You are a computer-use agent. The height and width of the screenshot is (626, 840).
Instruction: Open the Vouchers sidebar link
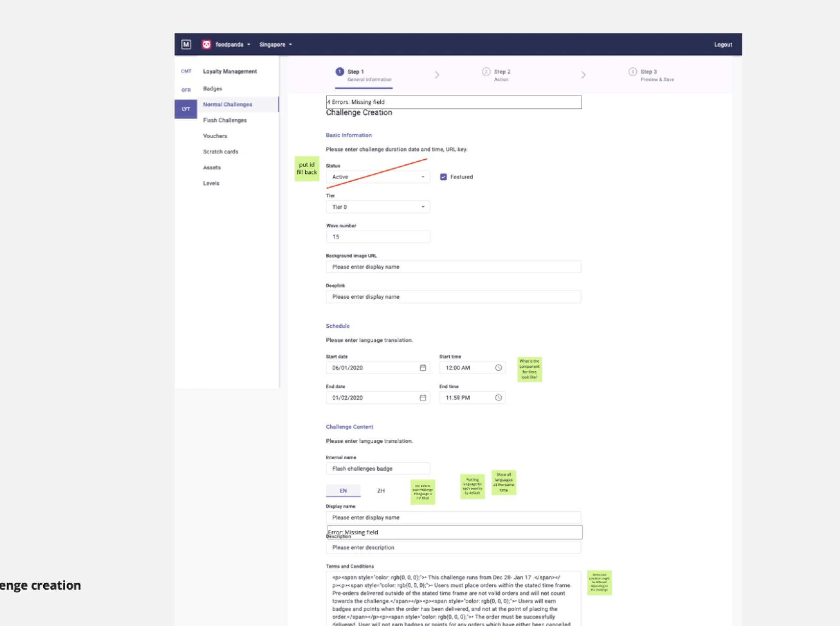pyautogui.click(x=215, y=136)
